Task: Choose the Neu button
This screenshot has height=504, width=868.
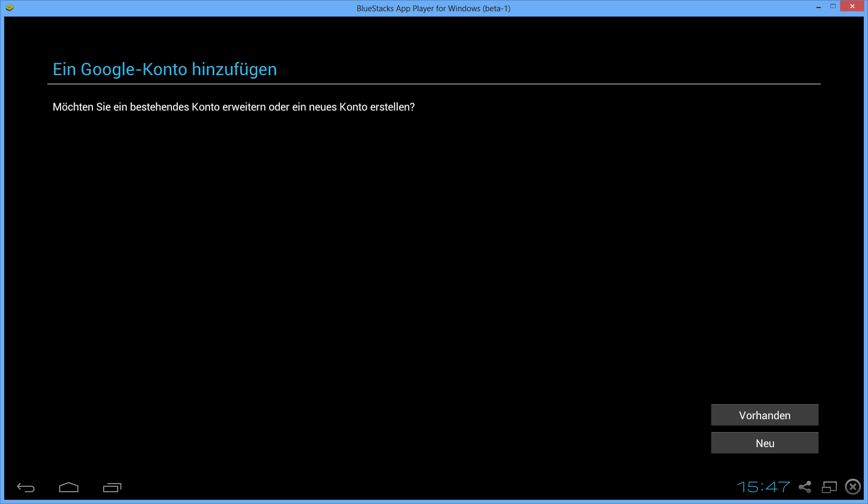Action: (x=765, y=443)
